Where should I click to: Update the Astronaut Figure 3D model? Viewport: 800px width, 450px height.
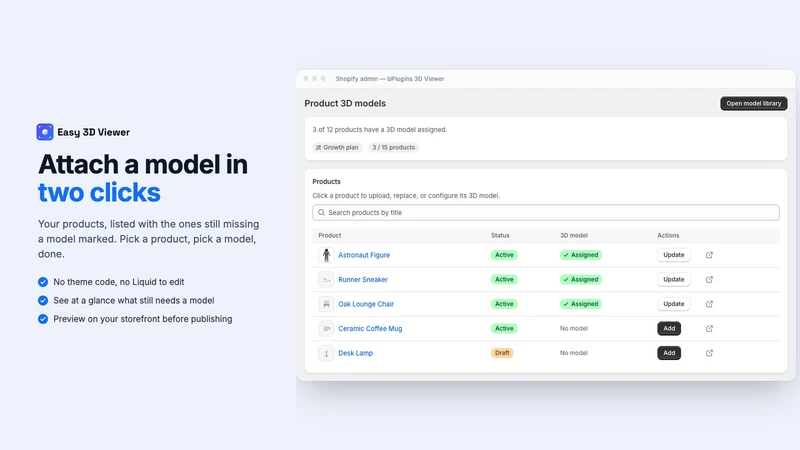[673, 255]
